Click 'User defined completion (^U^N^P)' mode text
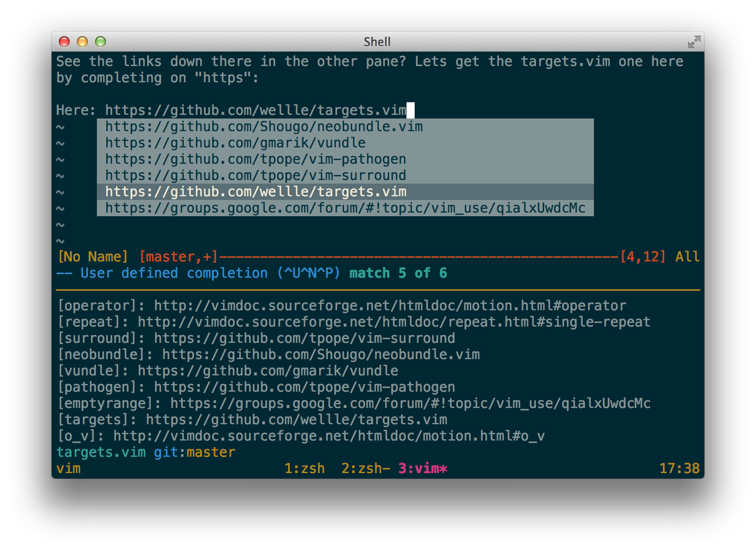 [x=210, y=273]
